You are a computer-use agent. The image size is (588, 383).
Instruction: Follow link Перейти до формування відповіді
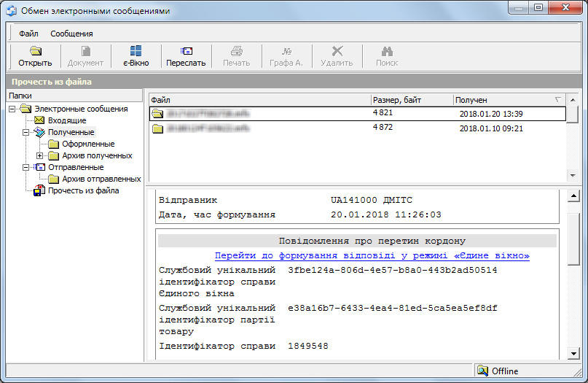[372, 255]
